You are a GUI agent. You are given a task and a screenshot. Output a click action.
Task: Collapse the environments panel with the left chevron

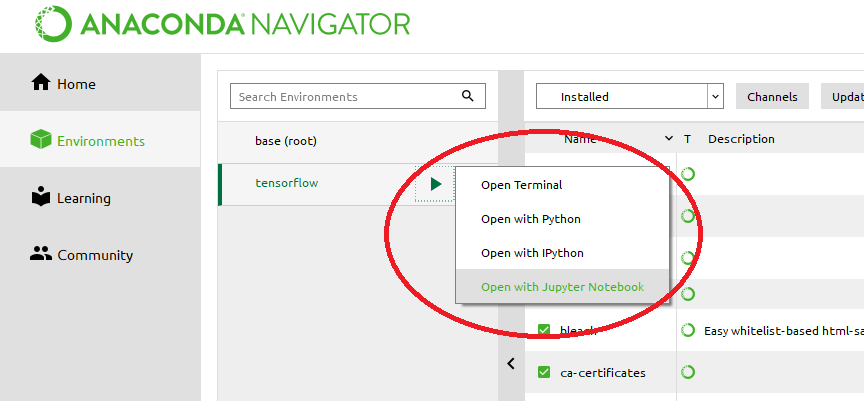[x=511, y=364]
